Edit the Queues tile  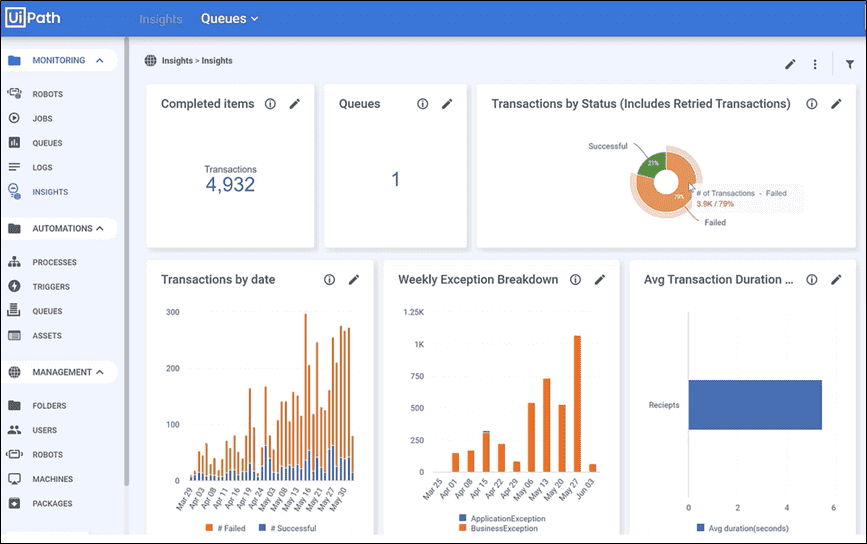click(x=447, y=103)
